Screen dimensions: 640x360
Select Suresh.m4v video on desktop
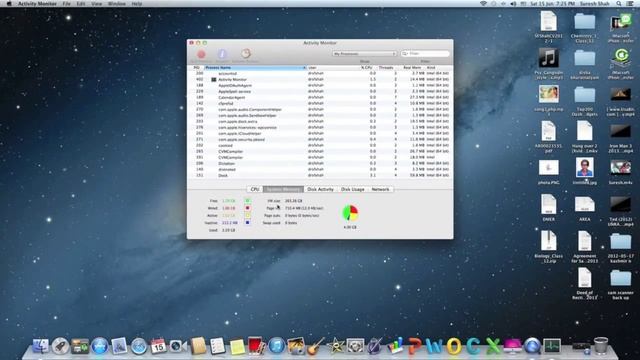(x=620, y=167)
